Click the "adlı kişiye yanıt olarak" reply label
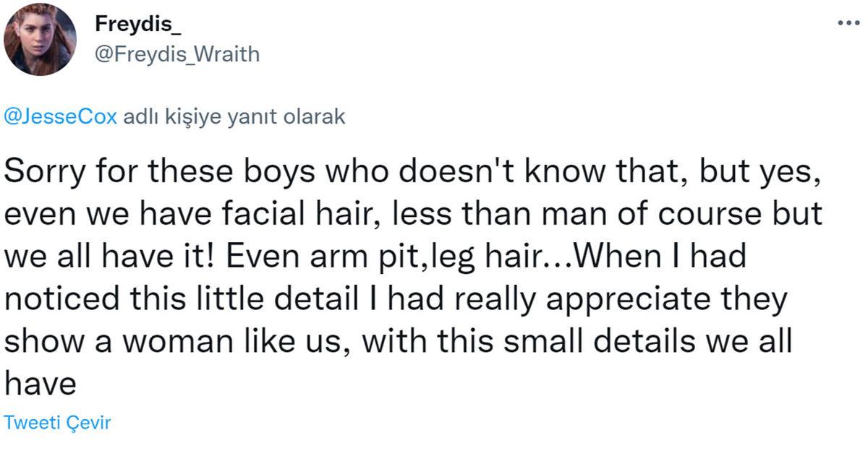The width and height of the screenshot is (868, 451). point(234,117)
